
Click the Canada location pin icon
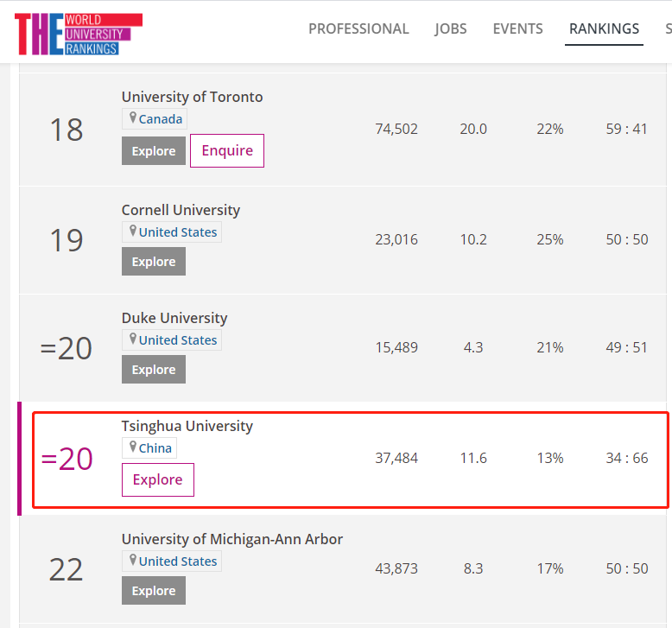click(x=133, y=117)
